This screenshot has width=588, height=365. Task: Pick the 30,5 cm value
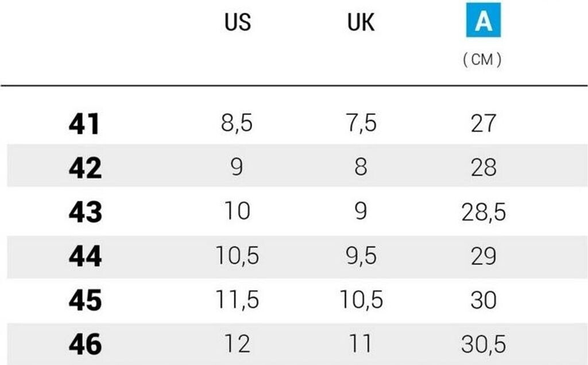coord(483,344)
